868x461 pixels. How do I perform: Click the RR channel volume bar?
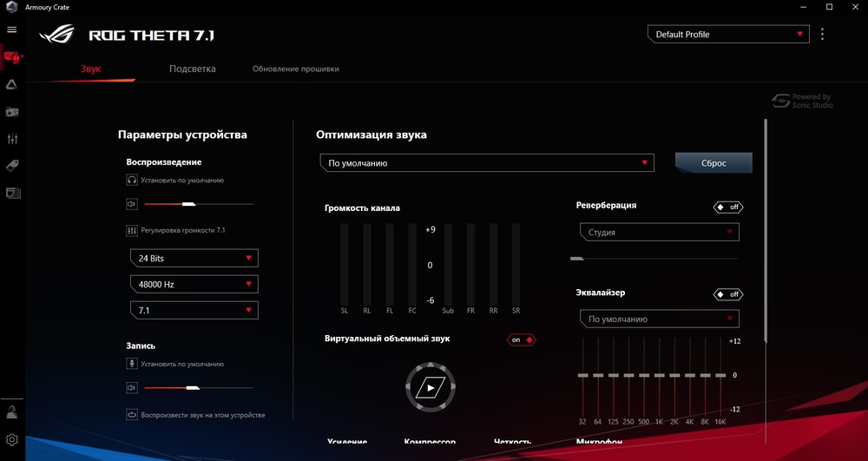click(x=493, y=263)
